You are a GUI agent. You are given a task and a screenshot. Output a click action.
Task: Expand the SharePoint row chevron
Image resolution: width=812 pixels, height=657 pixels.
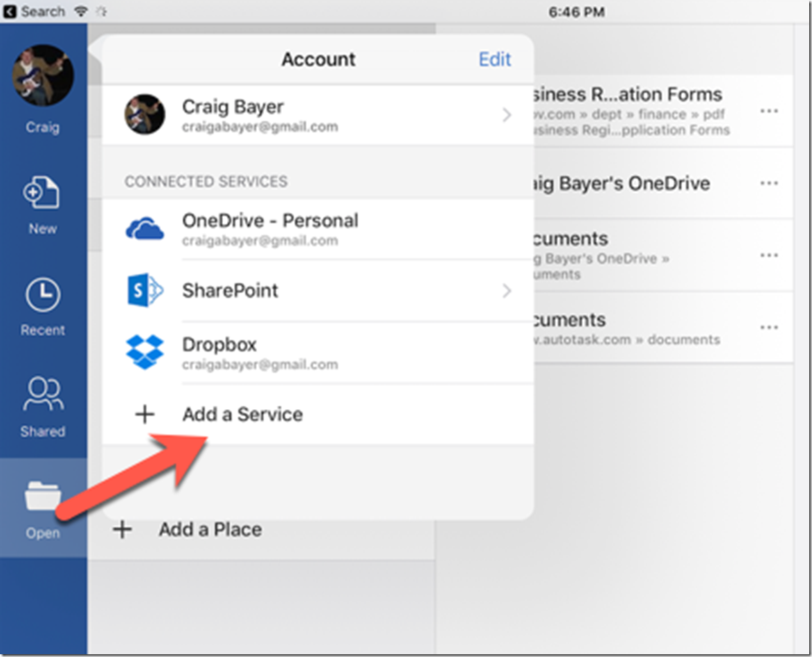pyautogui.click(x=507, y=291)
